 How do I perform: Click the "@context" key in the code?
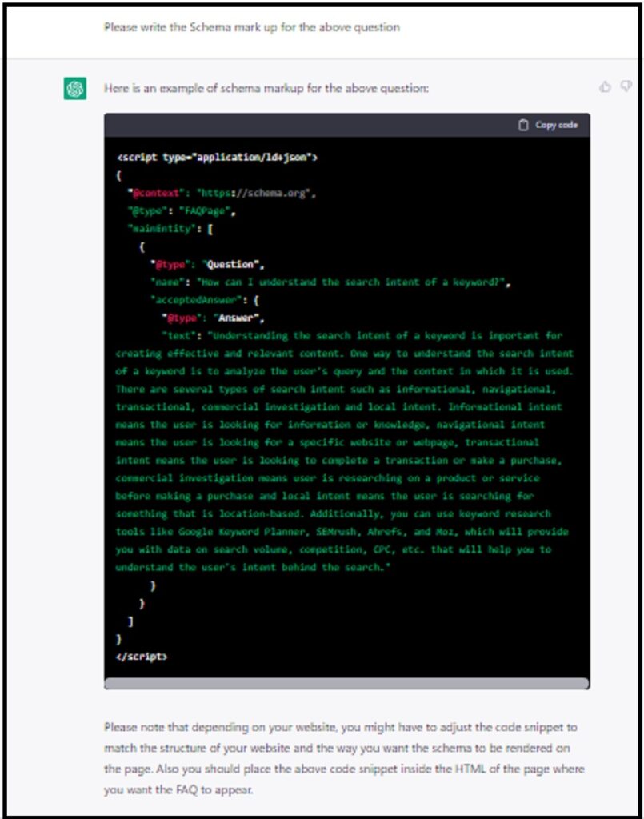tap(158, 193)
